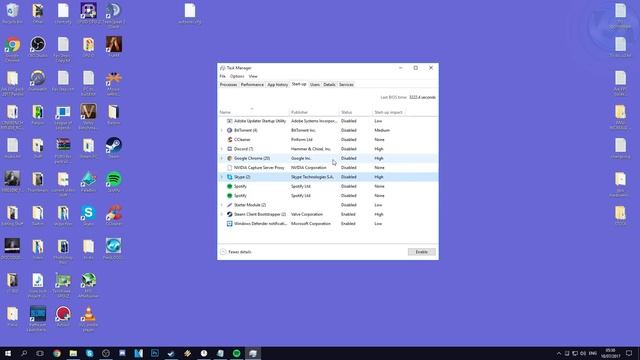
Task: Expand the Discord (7) group
Action: pyautogui.click(x=222, y=149)
